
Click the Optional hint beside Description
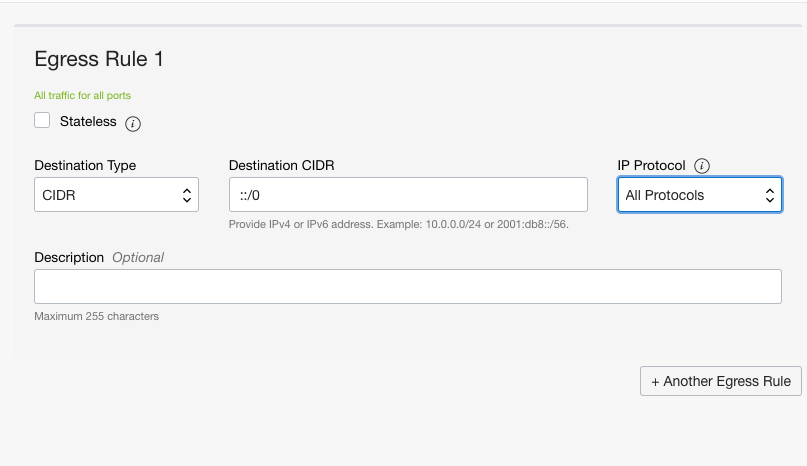[x=138, y=257]
